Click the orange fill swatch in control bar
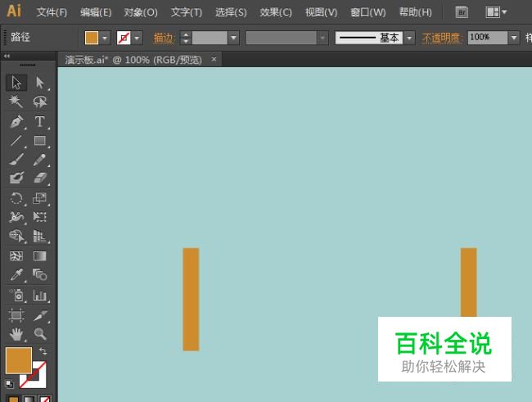Viewport: 532px width, 402px height. click(92, 38)
